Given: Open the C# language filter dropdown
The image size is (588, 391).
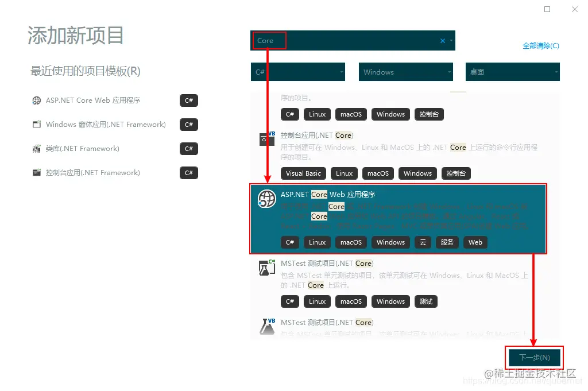Looking at the screenshot, I should pyautogui.click(x=298, y=72).
